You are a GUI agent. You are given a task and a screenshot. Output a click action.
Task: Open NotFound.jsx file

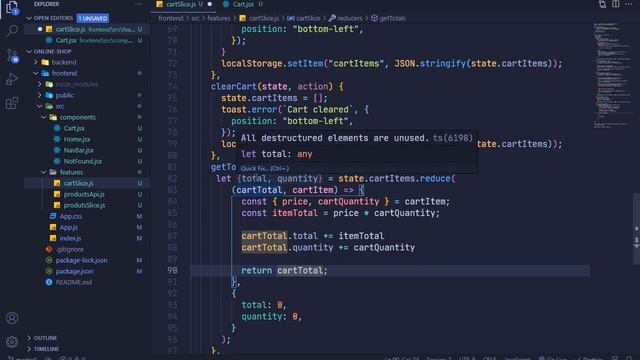click(x=82, y=161)
